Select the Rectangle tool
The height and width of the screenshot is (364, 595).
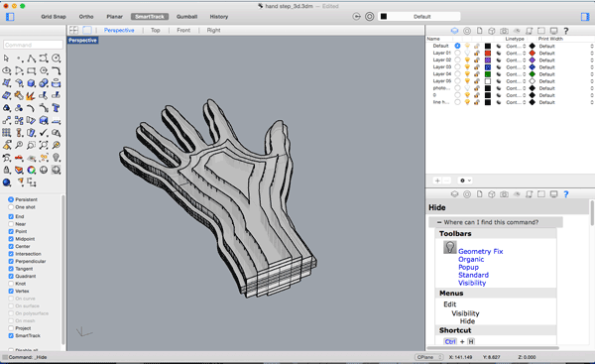(x=31, y=70)
